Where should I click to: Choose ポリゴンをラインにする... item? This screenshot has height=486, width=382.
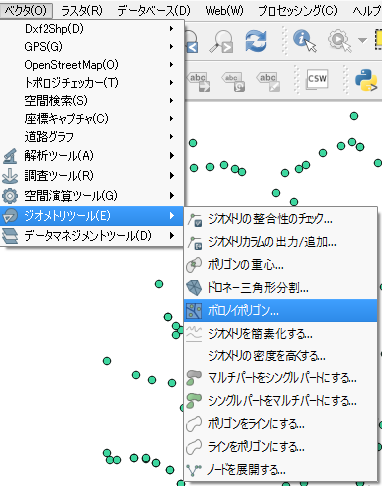point(281,424)
